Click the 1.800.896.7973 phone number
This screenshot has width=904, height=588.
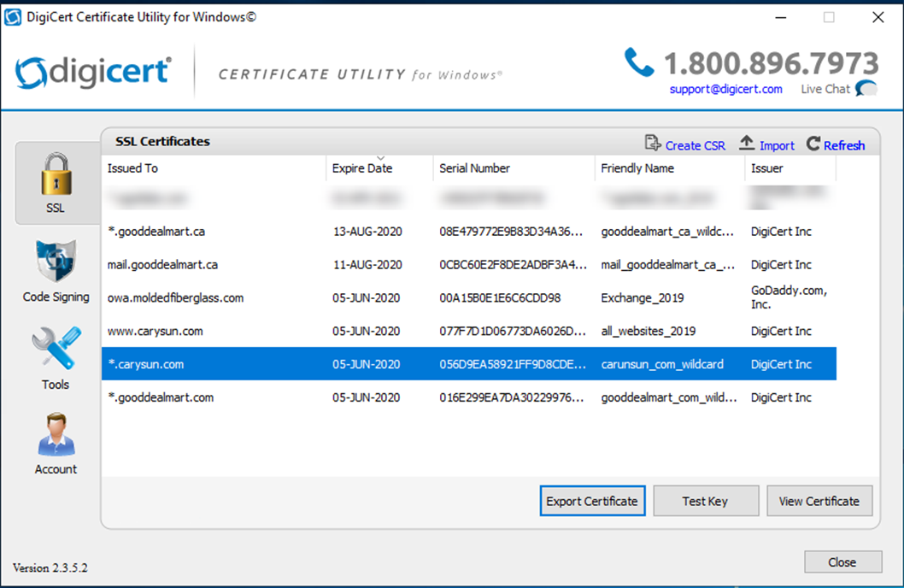[771, 63]
